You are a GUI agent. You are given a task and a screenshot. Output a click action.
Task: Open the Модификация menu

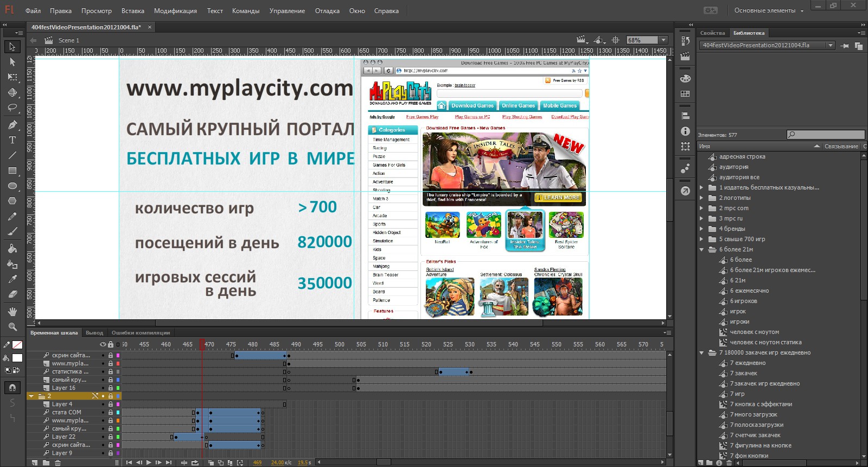175,11
